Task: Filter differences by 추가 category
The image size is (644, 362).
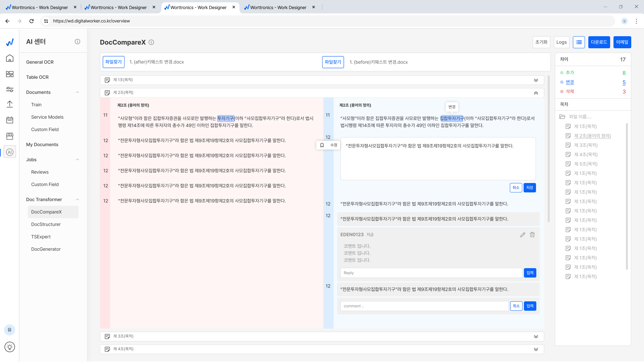Action: pos(570,73)
